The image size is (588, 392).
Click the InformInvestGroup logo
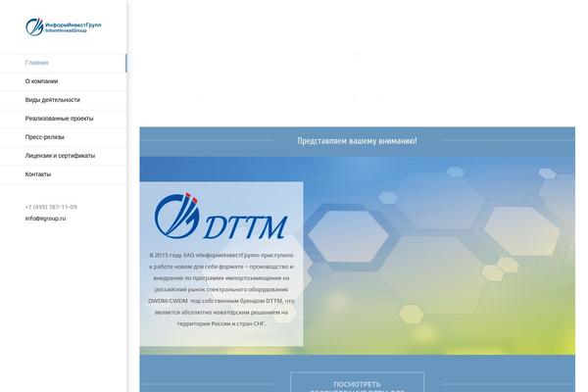[64, 26]
